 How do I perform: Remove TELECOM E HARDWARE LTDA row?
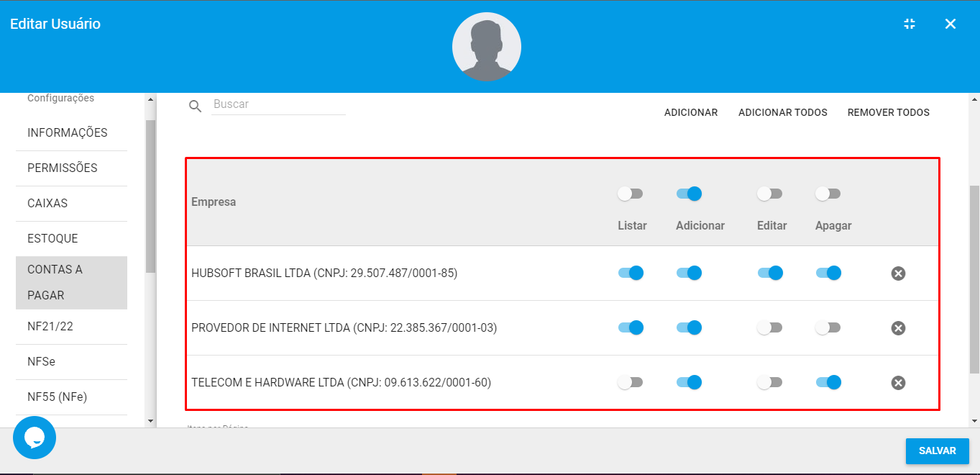[x=898, y=383]
